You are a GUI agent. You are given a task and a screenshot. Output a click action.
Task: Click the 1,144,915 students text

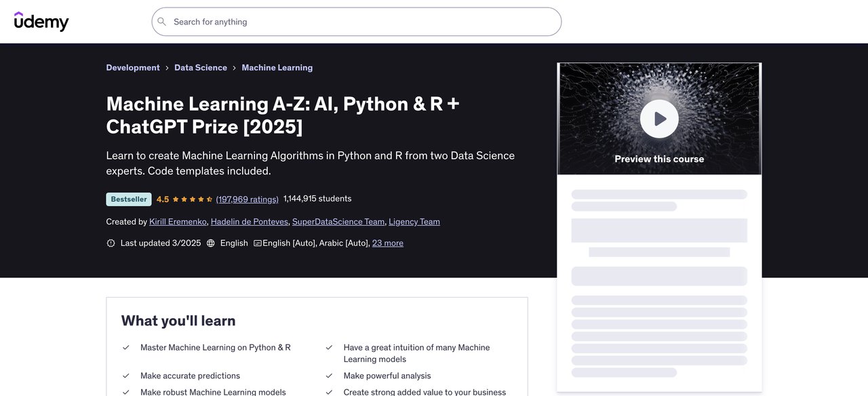(x=317, y=199)
